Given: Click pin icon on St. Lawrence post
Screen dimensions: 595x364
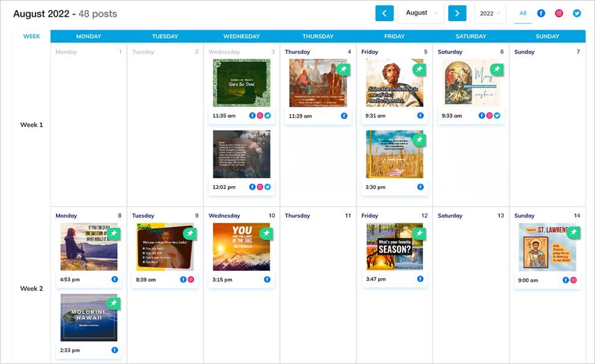Looking at the screenshot, I should coord(573,232).
